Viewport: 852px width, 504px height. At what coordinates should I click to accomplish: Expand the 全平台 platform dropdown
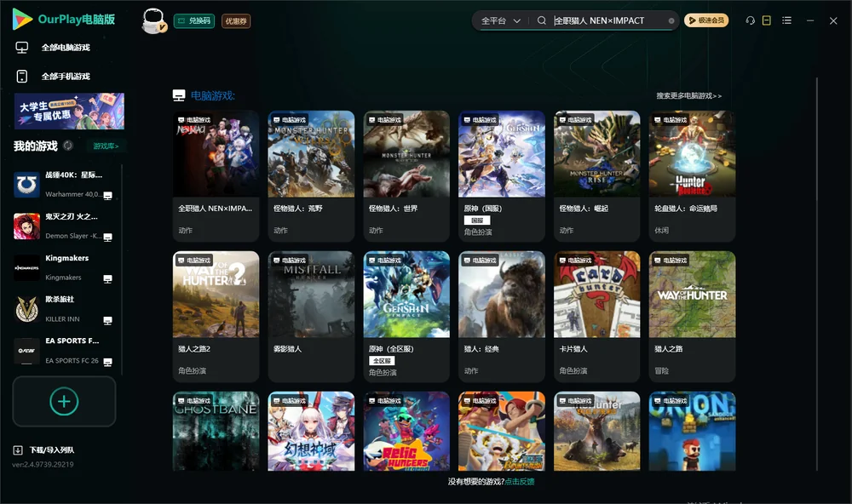(500, 20)
